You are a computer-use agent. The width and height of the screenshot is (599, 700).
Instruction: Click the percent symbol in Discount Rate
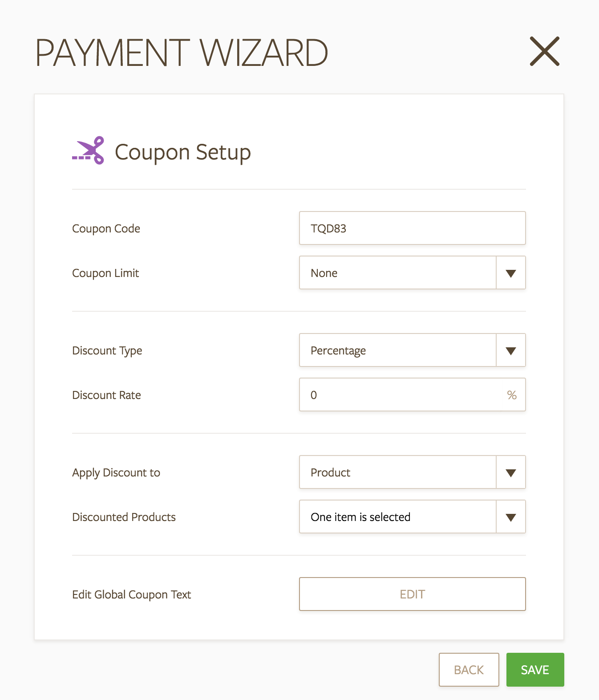click(512, 395)
